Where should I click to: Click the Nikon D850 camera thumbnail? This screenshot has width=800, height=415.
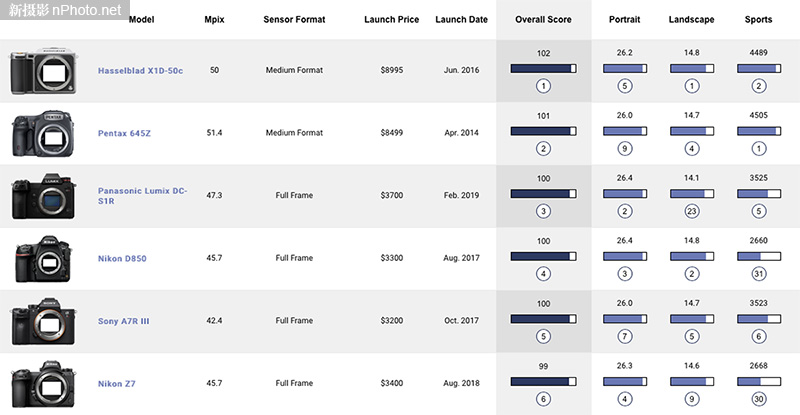coord(39,259)
